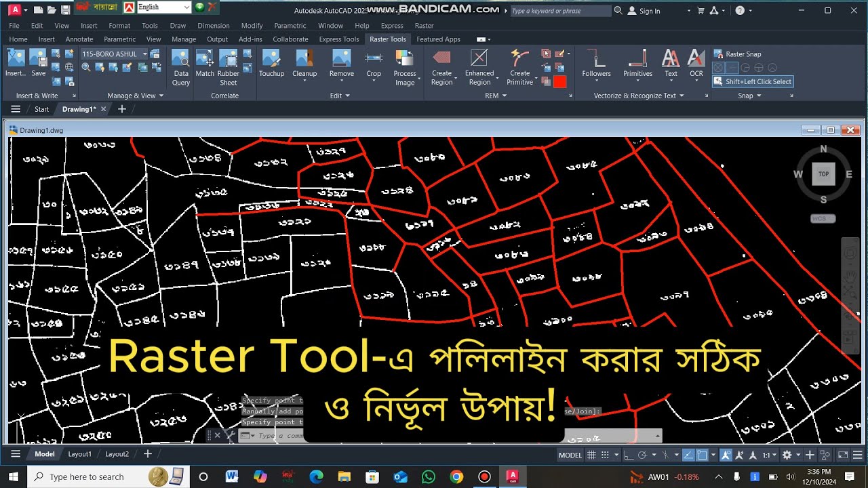Open the Dimension menu

pyautogui.click(x=214, y=26)
